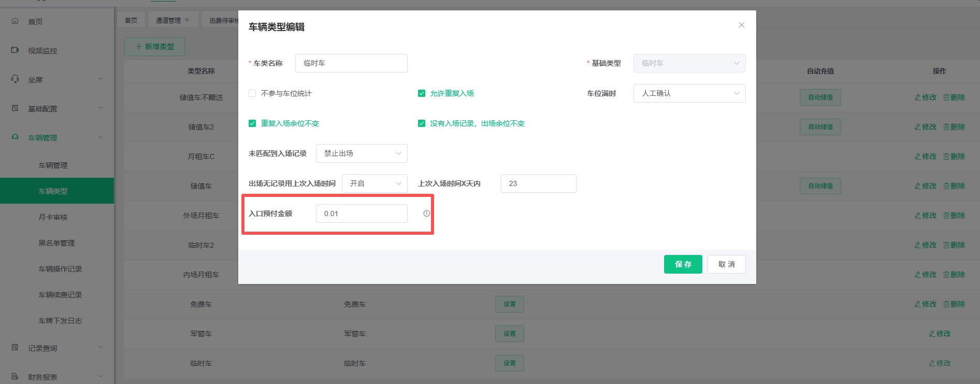Expand the 坐席 sidebar menu
Viewport: 980px width, 384px height.
point(100,79)
